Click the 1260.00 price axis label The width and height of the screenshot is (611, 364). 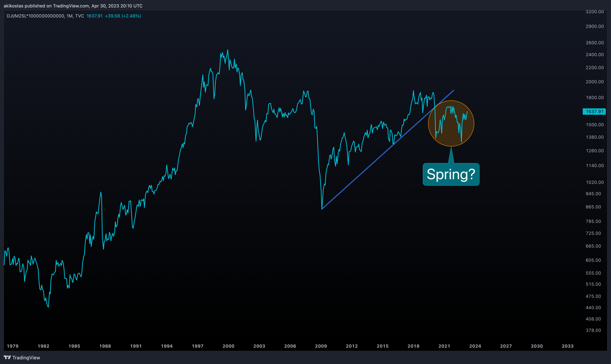(x=595, y=151)
